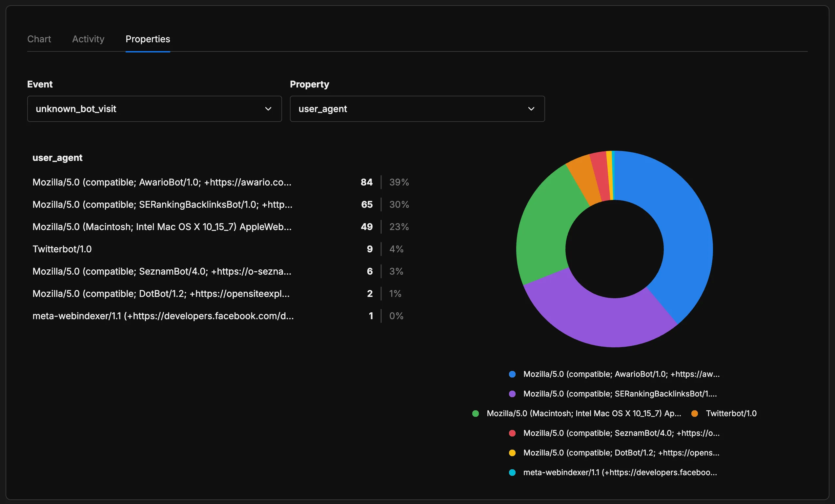Click the blue legend dot for AwarioBot
The width and height of the screenshot is (835, 504).
pyautogui.click(x=512, y=374)
